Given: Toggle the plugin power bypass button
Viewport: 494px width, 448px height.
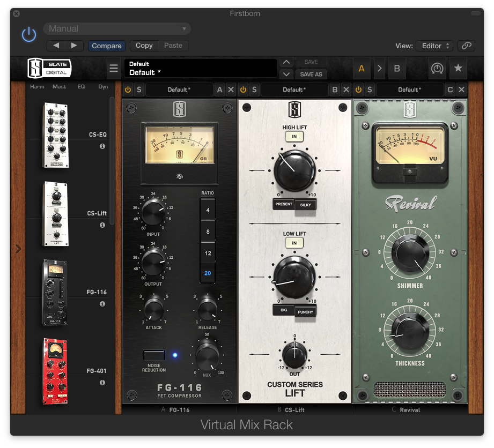Looking at the screenshot, I should point(29,34).
